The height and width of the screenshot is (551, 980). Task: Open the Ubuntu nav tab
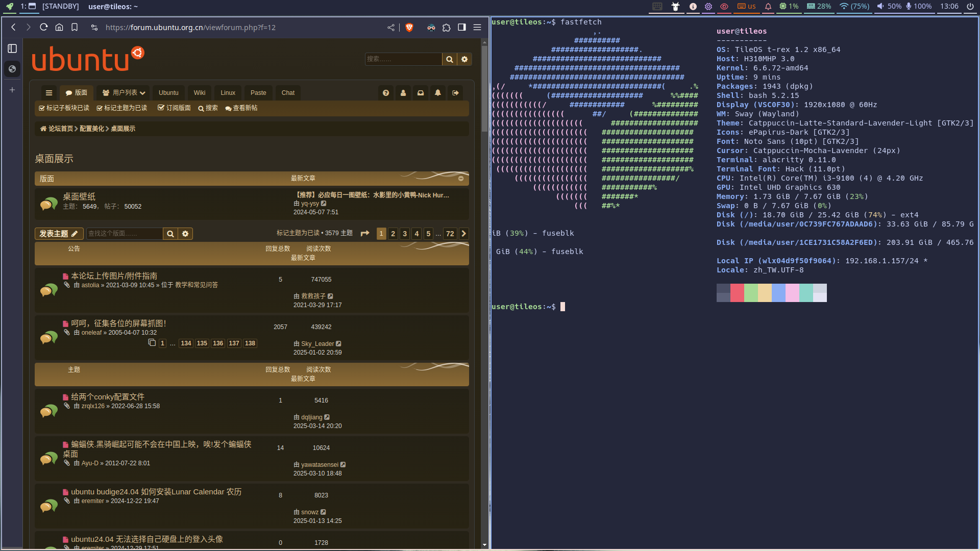click(x=168, y=93)
